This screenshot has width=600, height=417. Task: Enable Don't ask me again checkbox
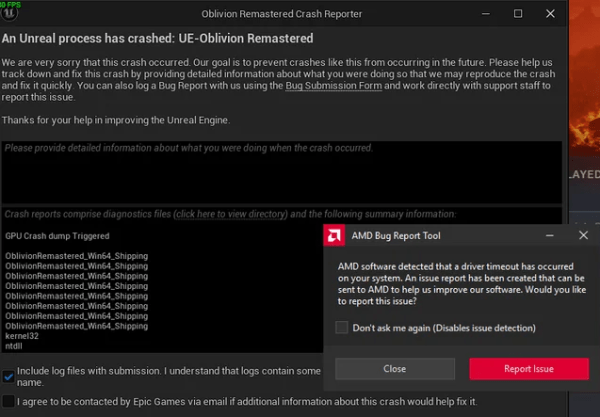point(342,327)
